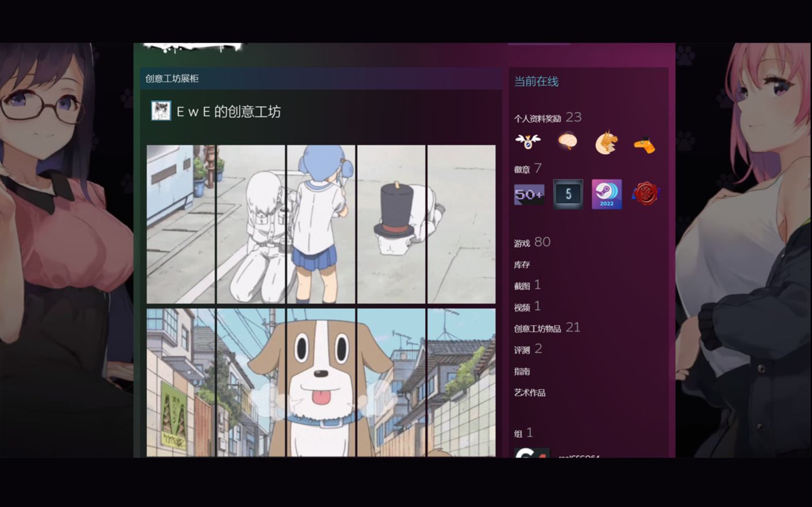Open 徽章 7 badges link
Viewport: 812px width, 507px height.
pyautogui.click(x=527, y=169)
